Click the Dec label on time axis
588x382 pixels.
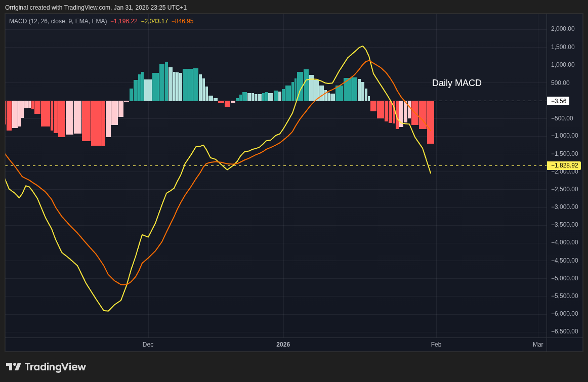[148, 345]
